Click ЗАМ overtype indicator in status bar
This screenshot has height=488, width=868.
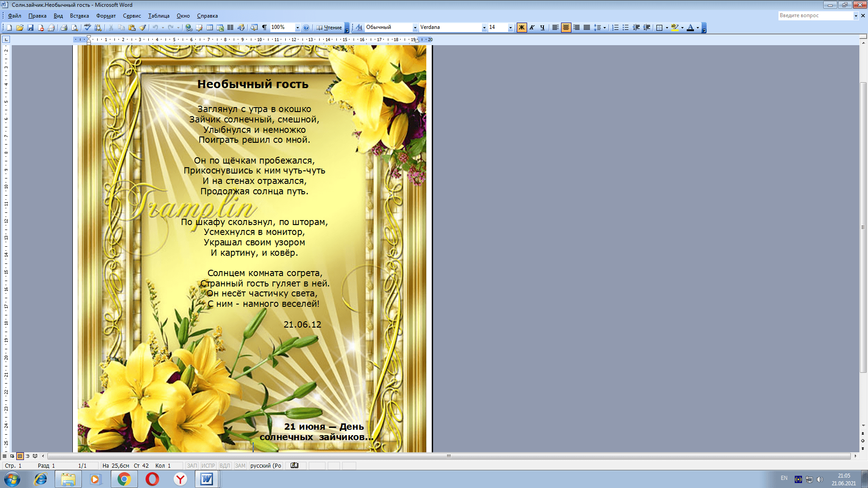click(240, 465)
